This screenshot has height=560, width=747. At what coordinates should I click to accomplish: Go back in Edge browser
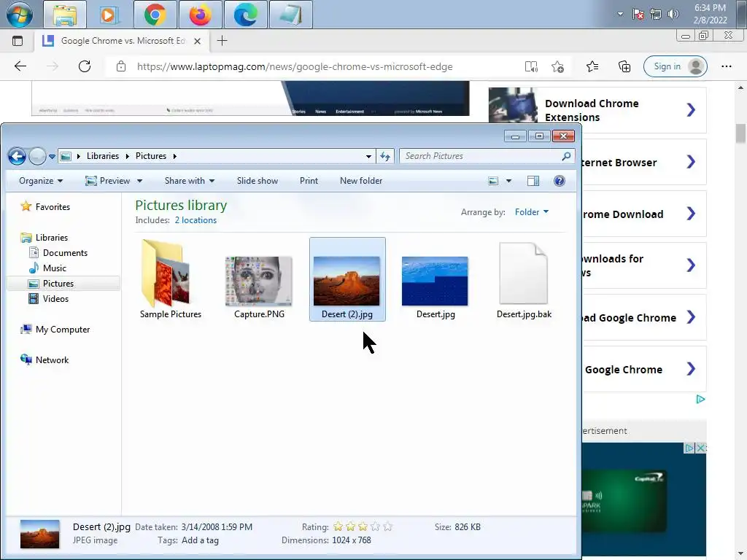[20, 66]
